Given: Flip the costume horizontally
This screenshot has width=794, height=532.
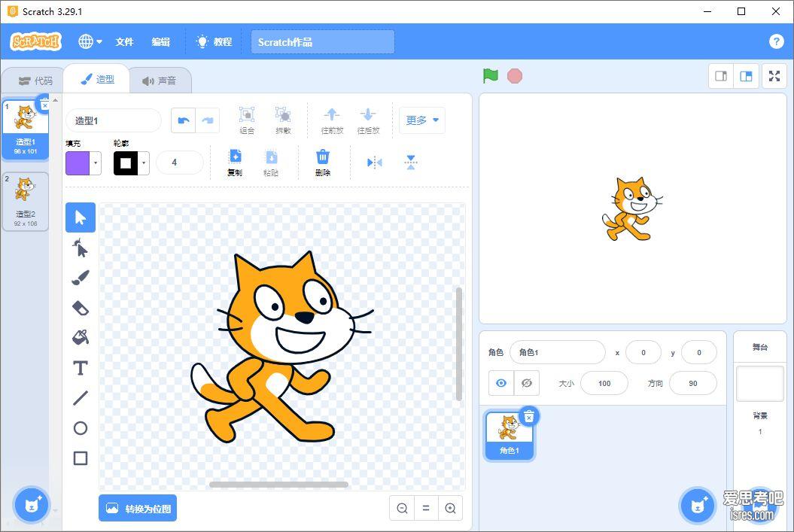Looking at the screenshot, I should [x=374, y=163].
